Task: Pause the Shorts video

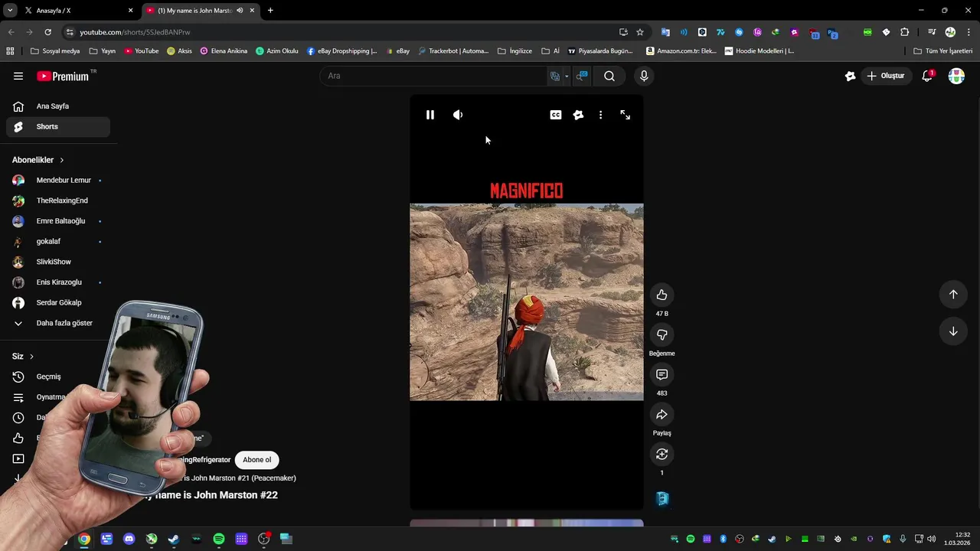Action: [430, 115]
